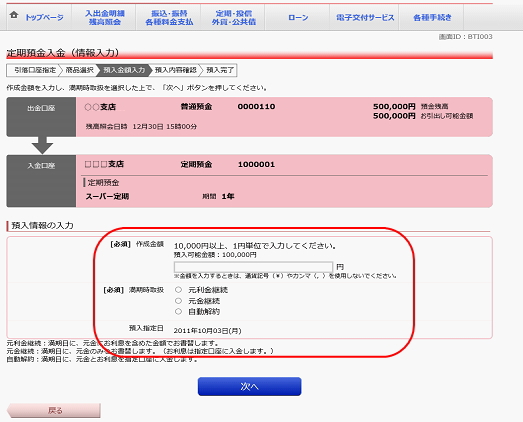
Task: Select the 元金継続 radio option
Action: tap(178, 301)
